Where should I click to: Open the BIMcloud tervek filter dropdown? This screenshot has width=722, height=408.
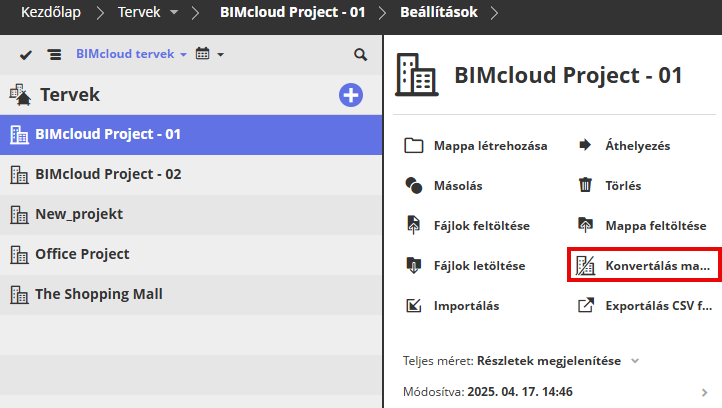pos(131,54)
